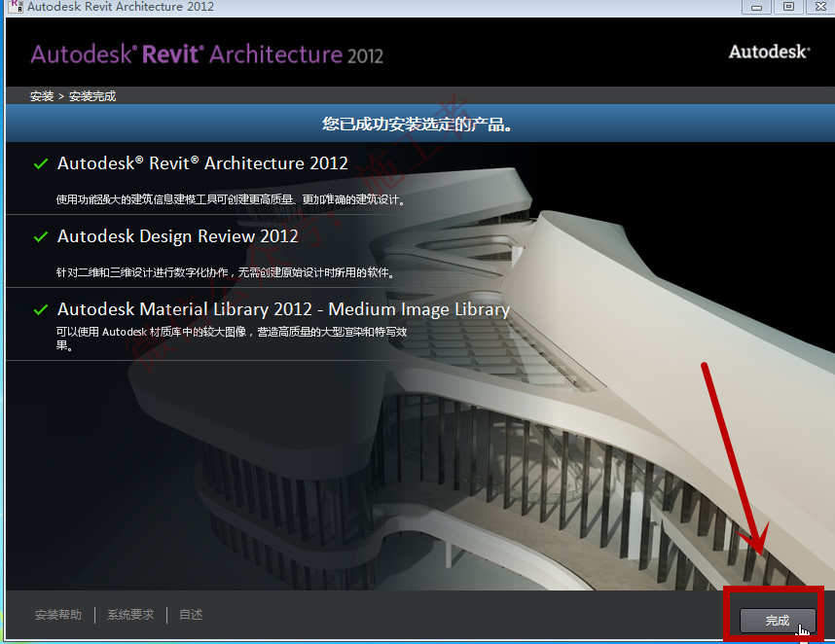The height and width of the screenshot is (644, 835).
Task: Click green checkmark beside Design Review 2012
Action: (x=41, y=236)
